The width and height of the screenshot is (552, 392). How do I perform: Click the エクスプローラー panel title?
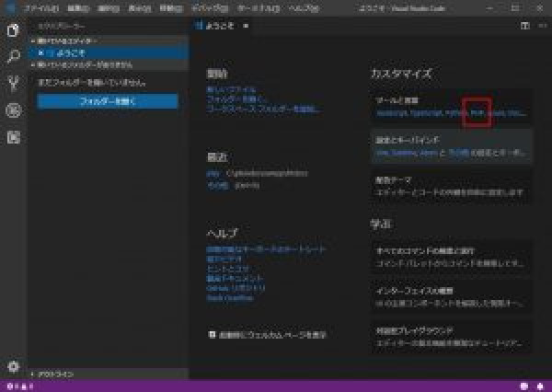[x=62, y=27]
